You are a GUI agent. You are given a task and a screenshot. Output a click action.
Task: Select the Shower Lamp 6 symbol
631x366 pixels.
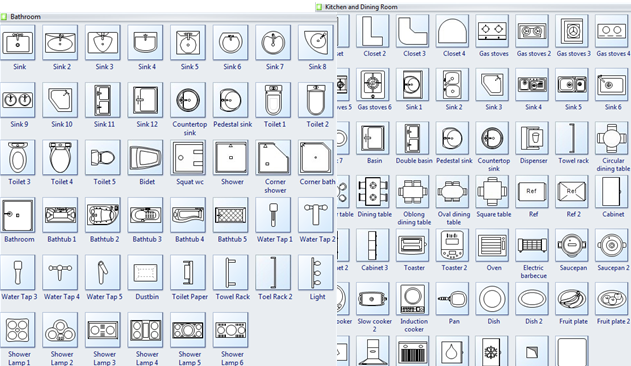(231, 331)
